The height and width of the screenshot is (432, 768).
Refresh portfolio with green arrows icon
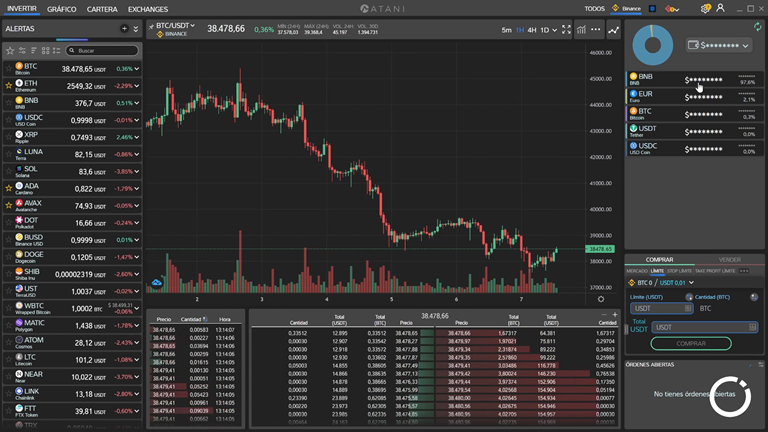point(757,27)
